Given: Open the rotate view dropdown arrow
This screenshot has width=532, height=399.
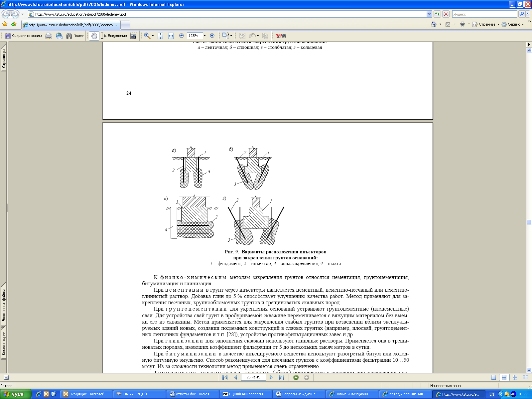Looking at the screenshot, I should coord(231,36).
